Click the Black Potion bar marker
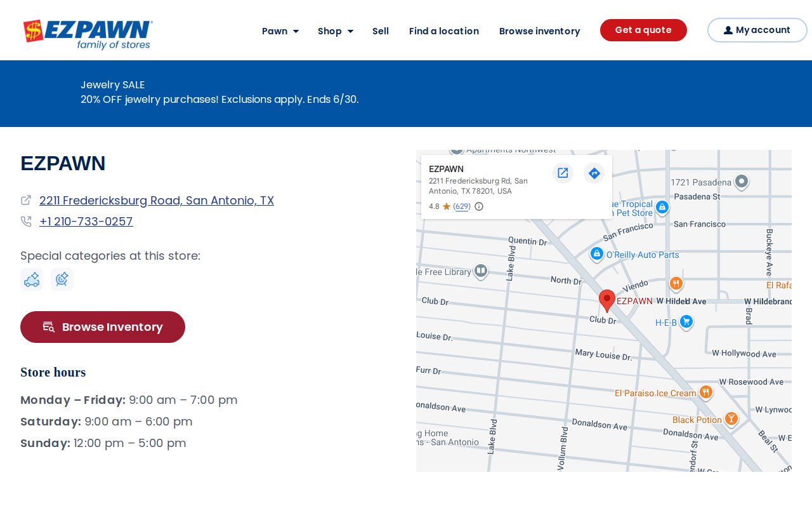812x508 pixels. coord(731,419)
